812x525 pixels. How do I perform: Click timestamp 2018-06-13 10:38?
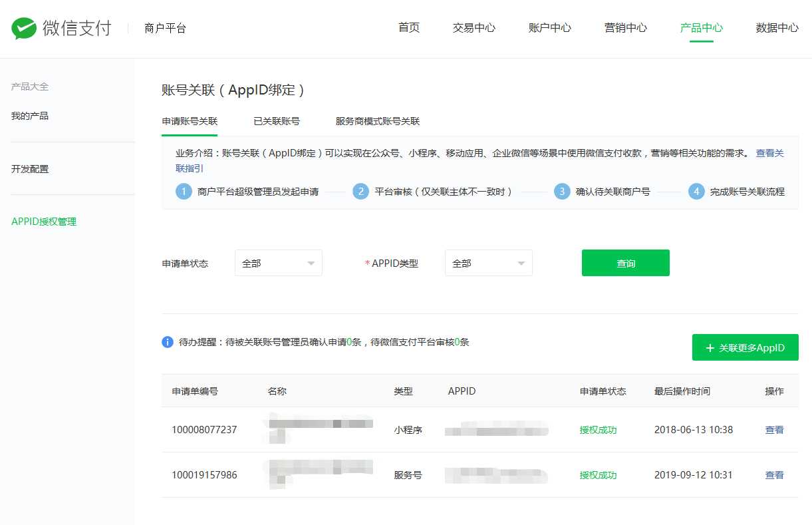tap(694, 430)
